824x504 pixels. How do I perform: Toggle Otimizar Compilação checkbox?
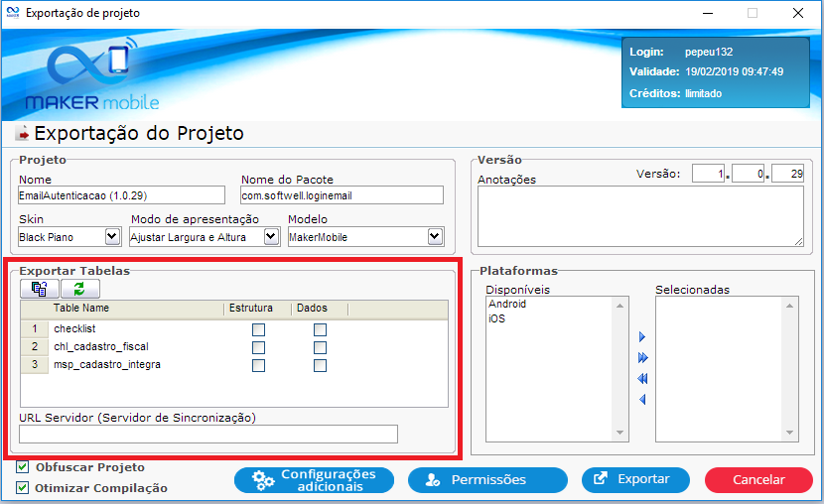point(23,487)
